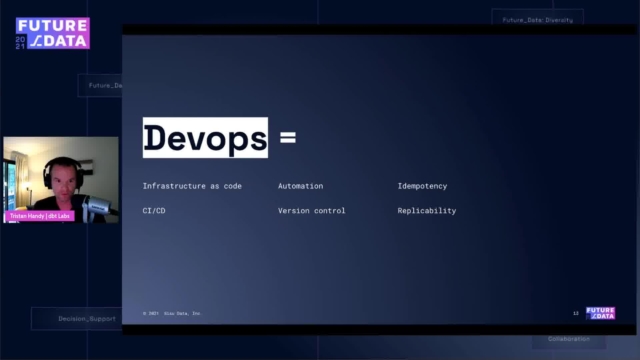Click the Future_Data: Diversity box
The image size is (640, 360).
(538, 18)
